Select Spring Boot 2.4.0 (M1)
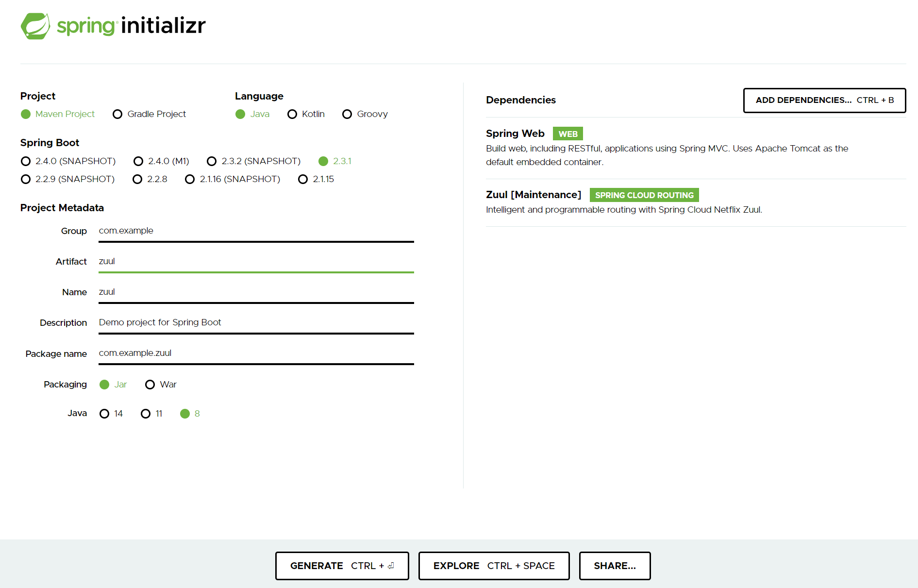Viewport: 918px width, 588px height. click(161, 161)
